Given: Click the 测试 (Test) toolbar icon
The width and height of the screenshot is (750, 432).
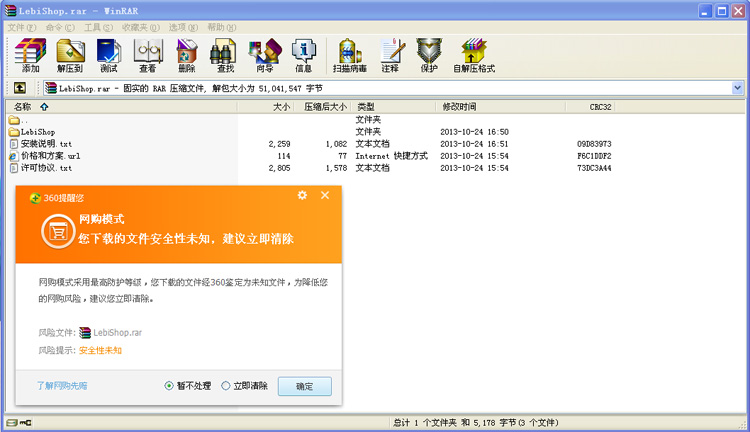Looking at the screenshot, I should (109, 55).
